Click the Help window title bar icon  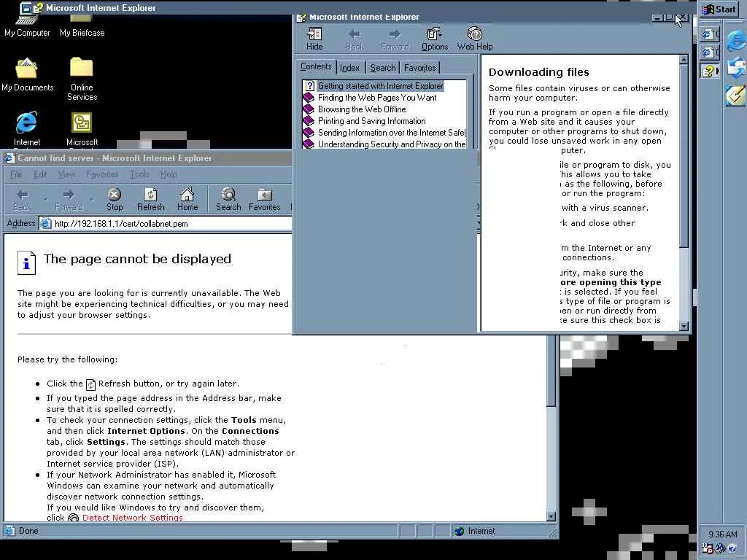click(x=301, y=17)
